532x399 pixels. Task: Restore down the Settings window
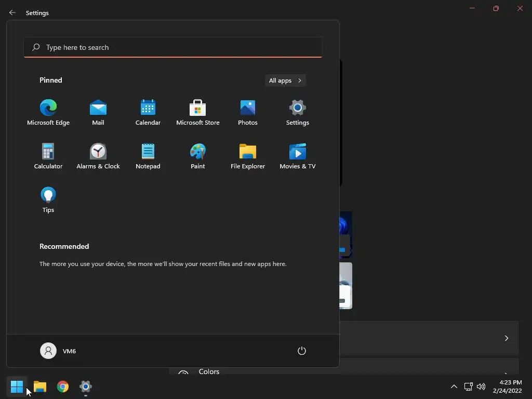[496, 8]
